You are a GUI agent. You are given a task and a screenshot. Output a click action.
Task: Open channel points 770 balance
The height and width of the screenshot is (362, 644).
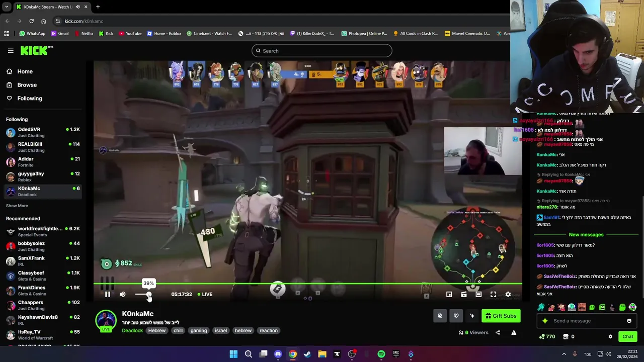click(547, 337)
